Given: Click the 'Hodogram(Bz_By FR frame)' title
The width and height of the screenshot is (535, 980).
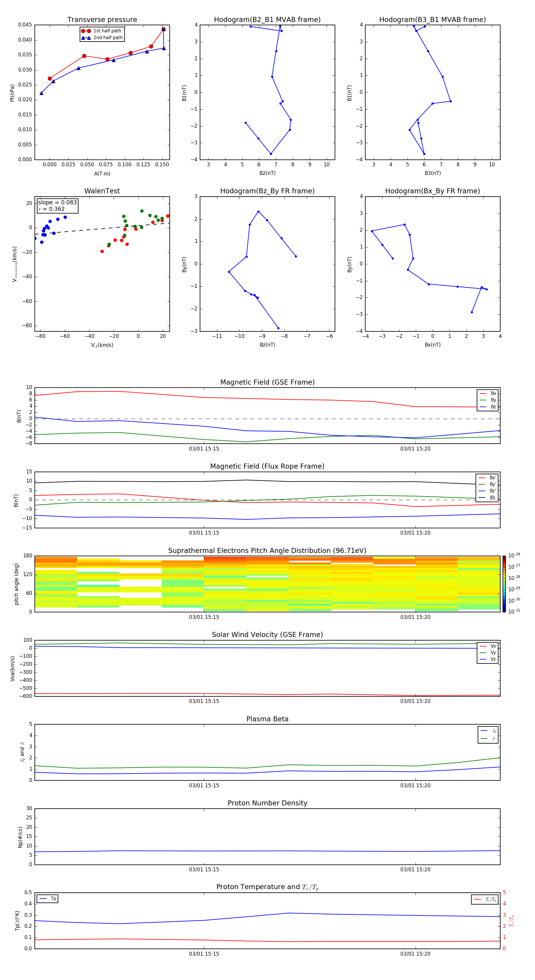Looking at the screenshot, I should click(x=267, y=191).
